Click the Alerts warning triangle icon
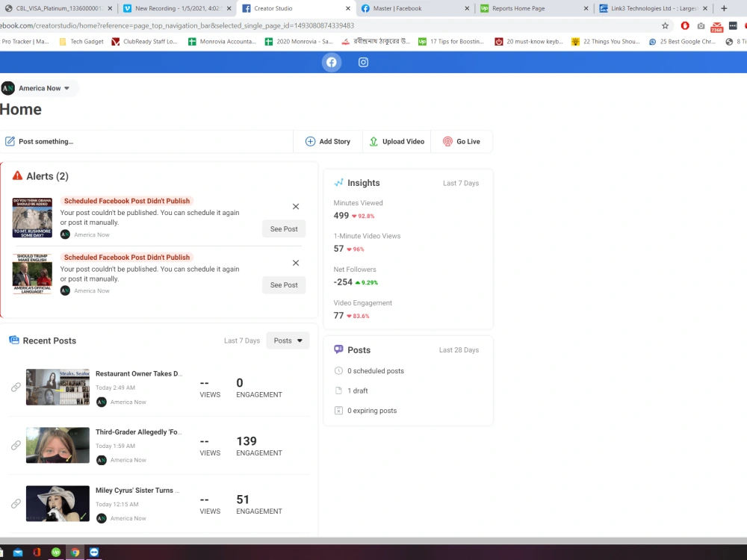The image size is (747, 560). pyautogui.click(x=18, y=175)
